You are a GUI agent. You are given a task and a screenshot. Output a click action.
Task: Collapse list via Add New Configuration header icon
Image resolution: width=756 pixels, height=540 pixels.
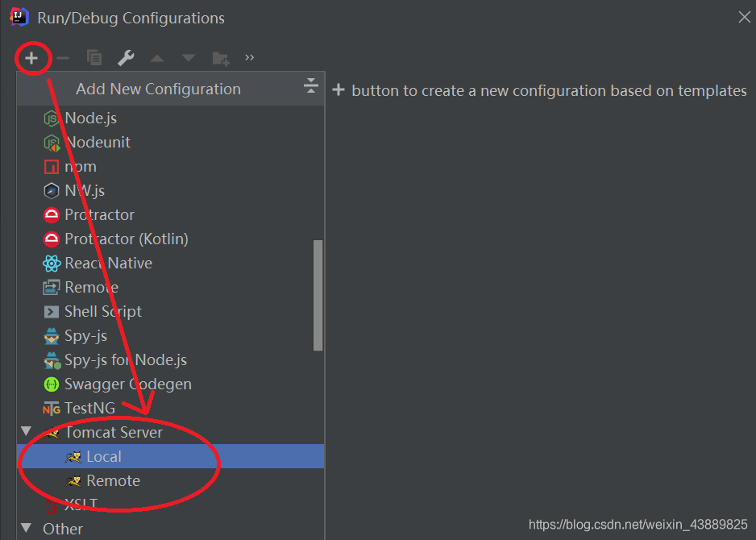click(311, 85)
